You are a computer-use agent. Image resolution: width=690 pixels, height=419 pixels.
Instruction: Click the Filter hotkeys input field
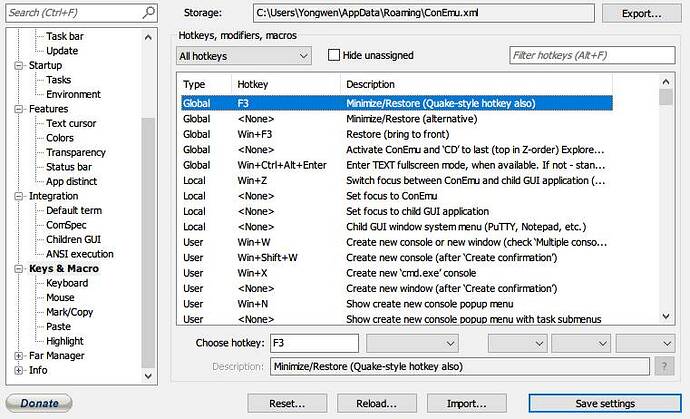(x=590, y=56)
